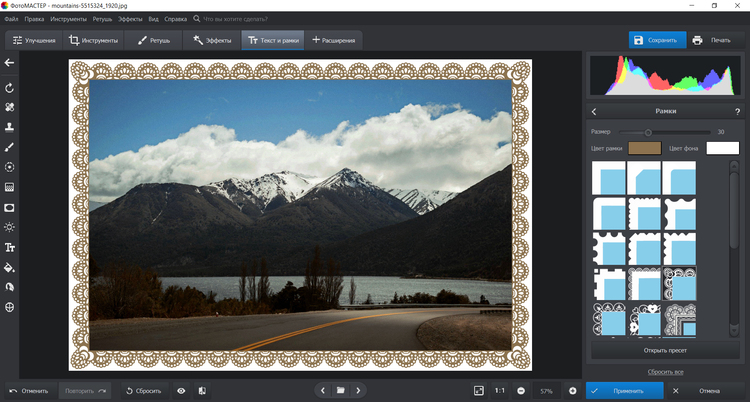Toggle the eye preview of original image
This screenshot has width=750, height=402.
pyautogui.click(x=181, y=390)
